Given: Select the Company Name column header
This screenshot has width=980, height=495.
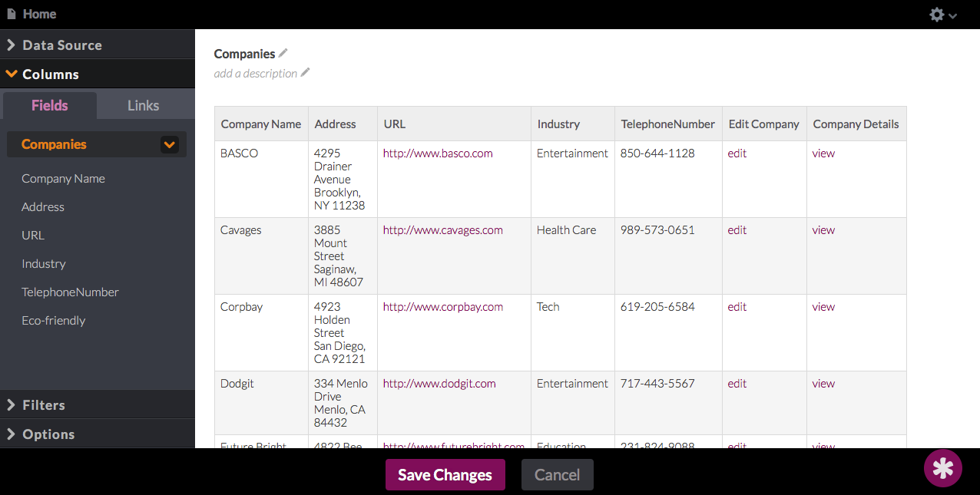Looking at the screenshot, I should (261, 124).
